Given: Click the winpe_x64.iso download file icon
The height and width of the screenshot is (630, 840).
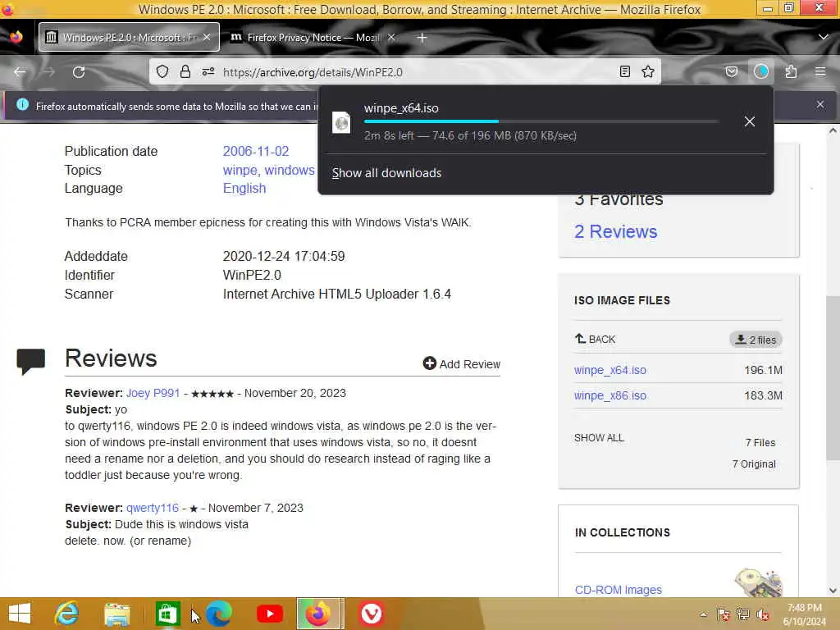Looking at the screenshot, I should coord(341,122).
